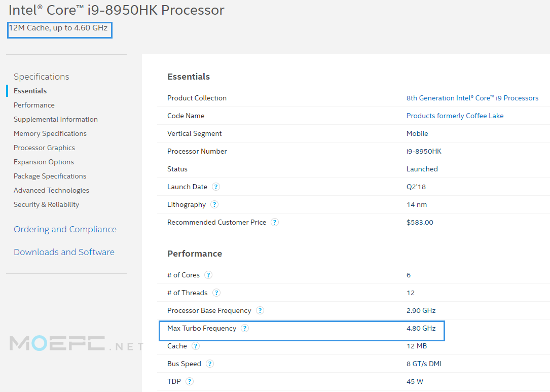Click the 12 MB cache value
Image resolution: width=550 pixels, height=392 pixels.
coord(417,346)
